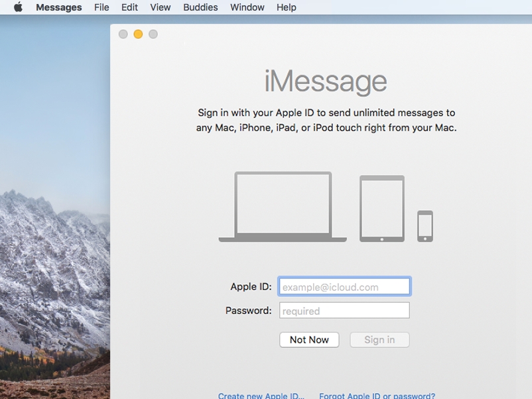Click the text "Sign in with your Apple ID"
This screenshot has height=399, width=532.
[x=256, y=113]
